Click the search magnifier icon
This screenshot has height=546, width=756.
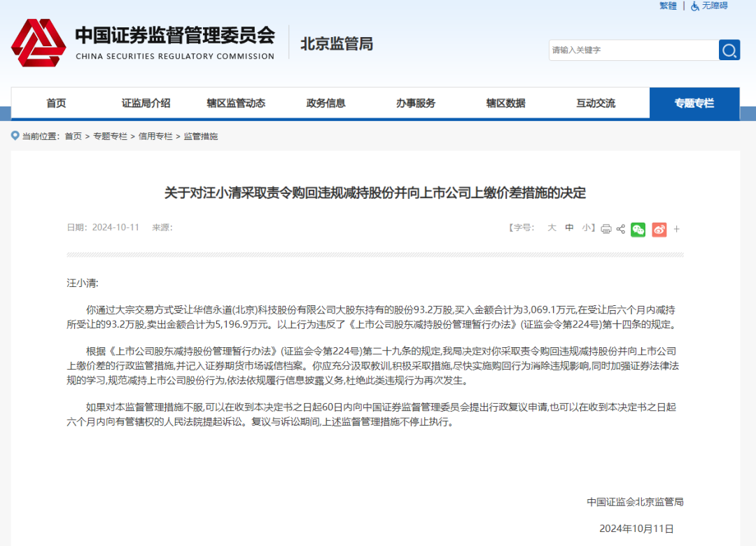pyautogui.click(x=728, y=50)
